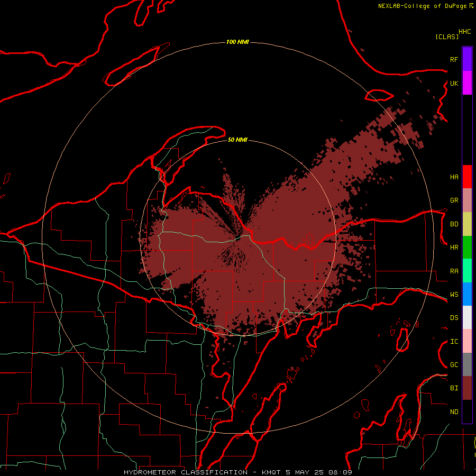Screen dimensions: 476x476
Task: Click the BI legend label
Action: tap(454, 388)
